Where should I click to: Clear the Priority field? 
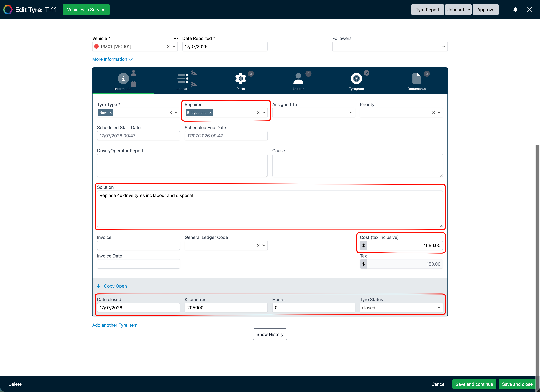point(434,112)
